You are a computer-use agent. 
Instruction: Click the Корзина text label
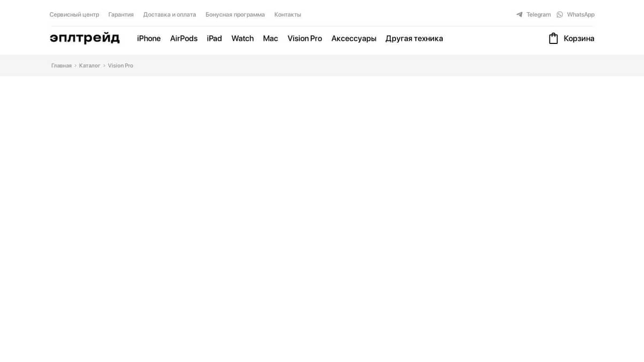579,39
